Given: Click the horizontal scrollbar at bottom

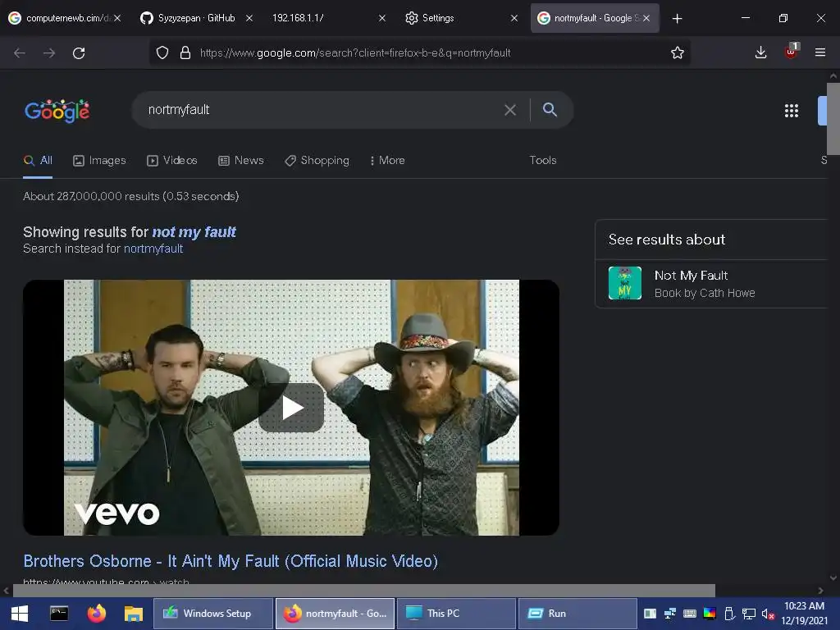Looking at the screenshot, I should tap(363, 591).
